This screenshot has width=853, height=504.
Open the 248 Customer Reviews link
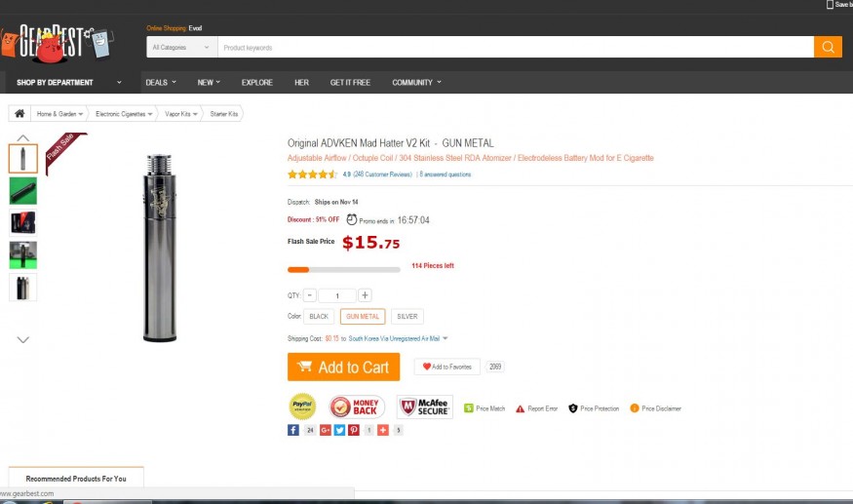382,174
